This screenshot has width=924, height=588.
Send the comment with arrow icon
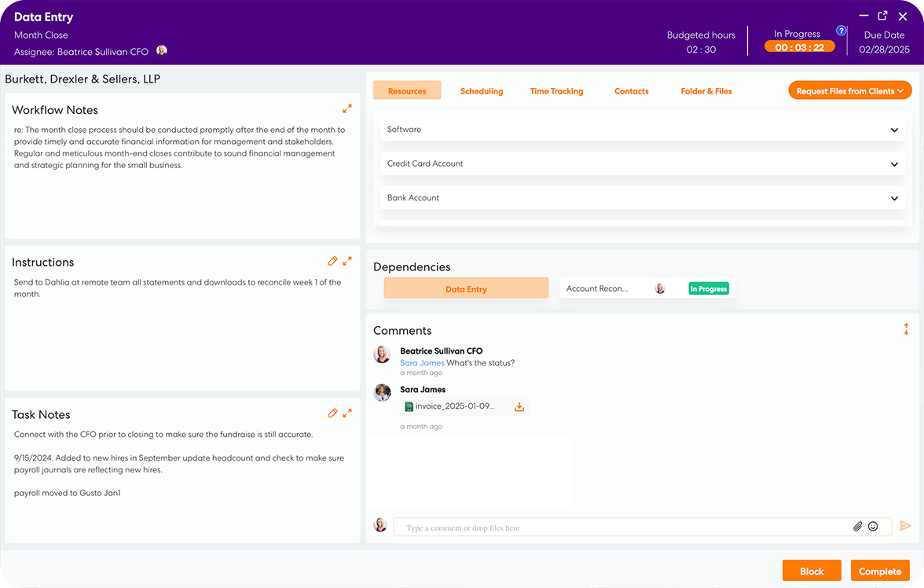(x=905, y=525)
